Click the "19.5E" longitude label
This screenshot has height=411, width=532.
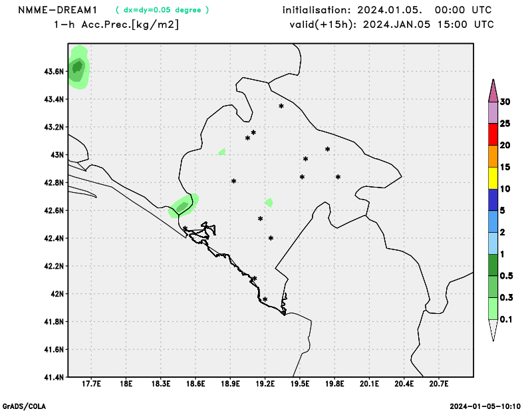[x=300, y=384]
